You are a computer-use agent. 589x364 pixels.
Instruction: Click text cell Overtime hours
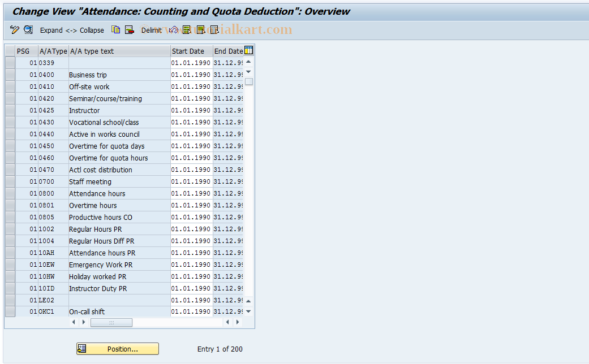tap(119, 206)
